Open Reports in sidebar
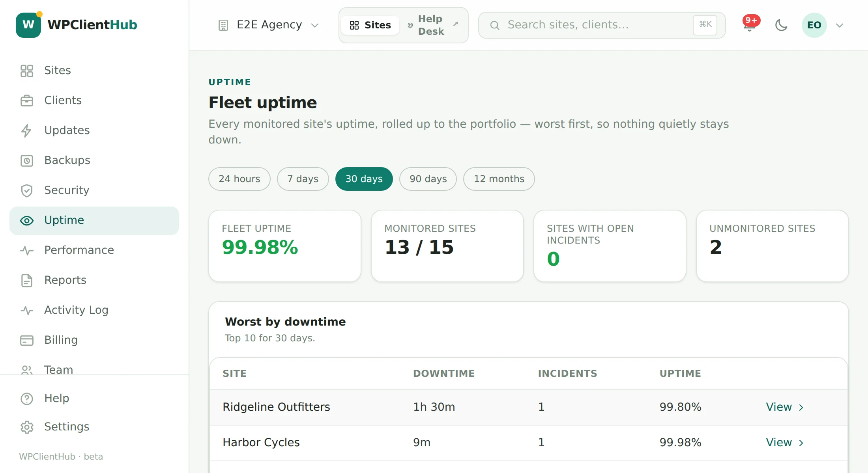This screenshot has width=868, height=473. [94, 280]
